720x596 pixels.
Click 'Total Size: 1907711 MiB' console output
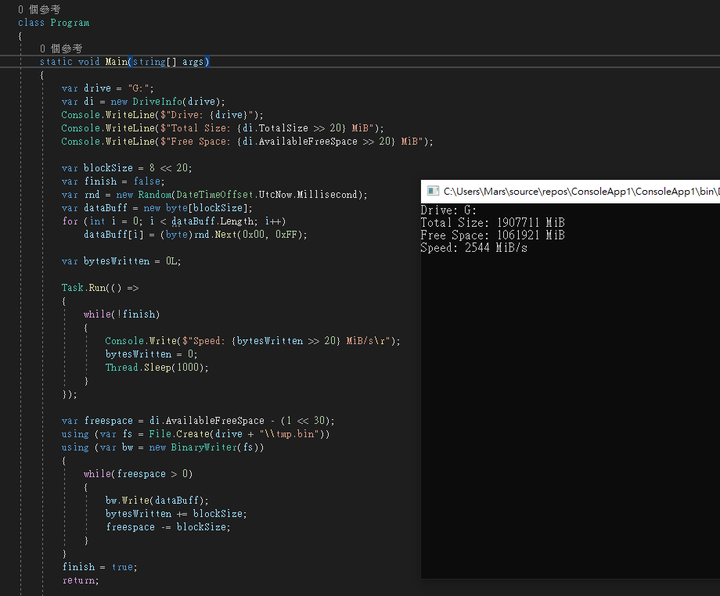[x=493, y=223]
